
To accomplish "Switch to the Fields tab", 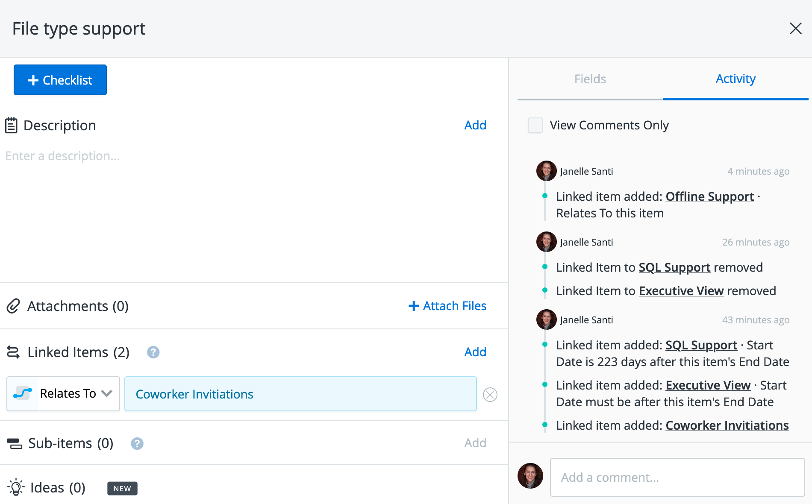I will coord(590,79).
